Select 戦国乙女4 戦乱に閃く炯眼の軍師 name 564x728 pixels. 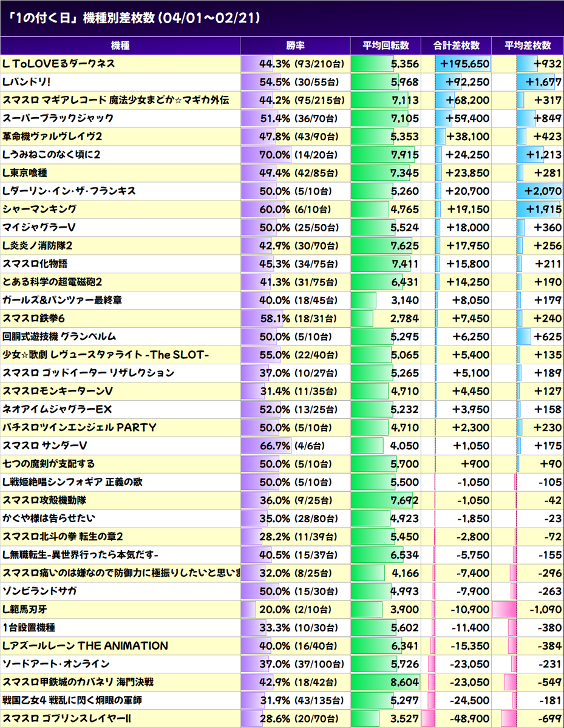(x=72, y=700)
